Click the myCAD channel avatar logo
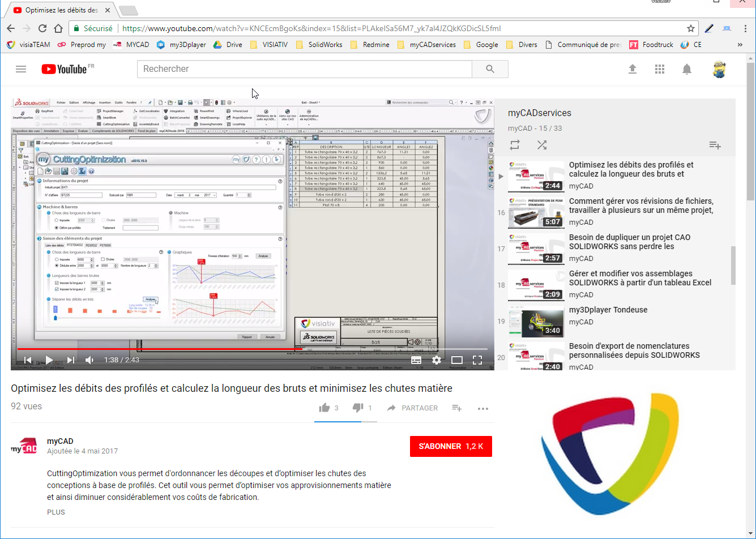Screen dimensions: 756x539 tap(24, 447)
